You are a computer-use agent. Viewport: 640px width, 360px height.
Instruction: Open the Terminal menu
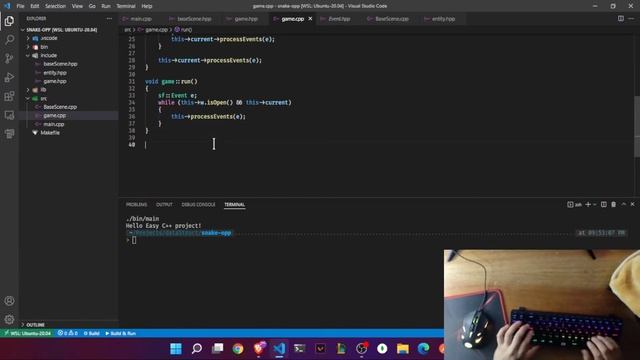click(x=126, y=6)
